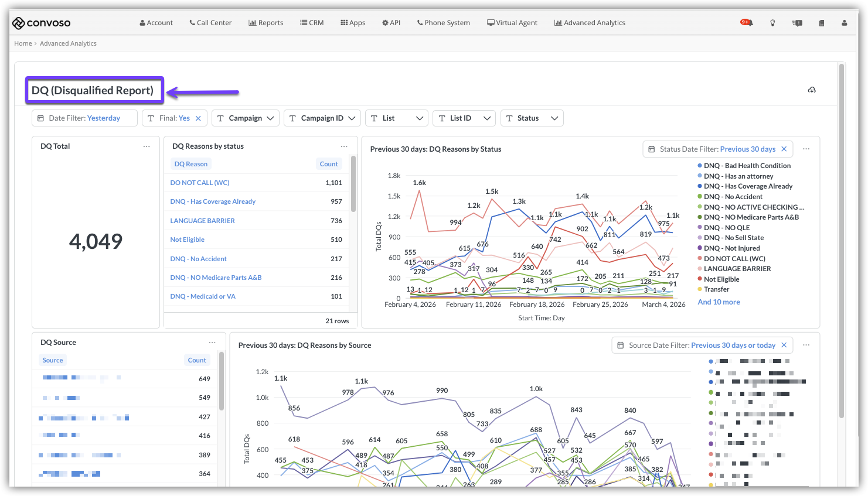This screenshot has height=496, width=868.
Task: Click the cloud download icon
Action: pos(812,90)
